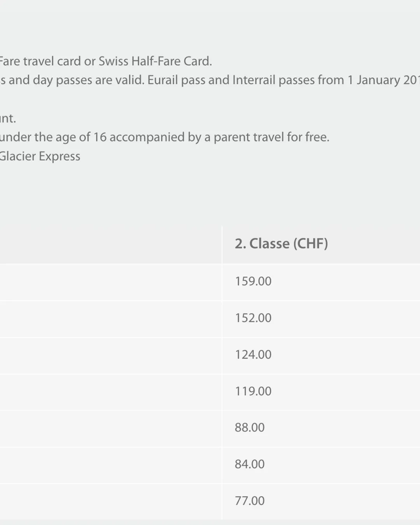The width and height of the screenshot is (420, 525).
Task: Click the 152.00 price cell
Action: (253, 318)
